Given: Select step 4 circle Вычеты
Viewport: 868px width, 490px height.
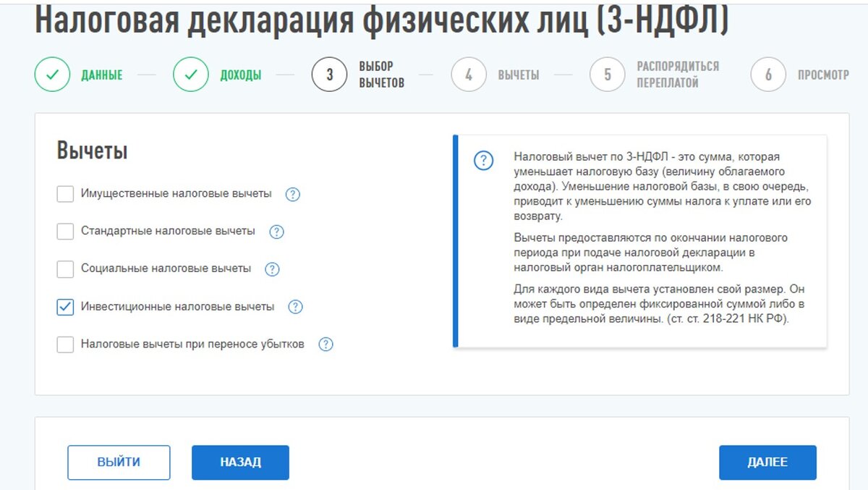Looking at the screenshot, I should (469, 75).
